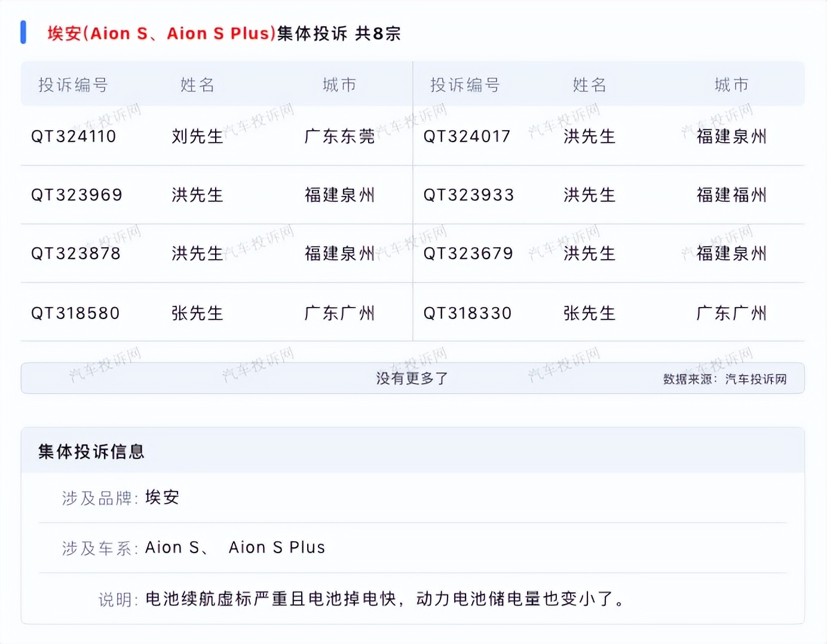This screenshot has height=644, width=827.
Task: Open complaint number QT318580
Action: 75,313
